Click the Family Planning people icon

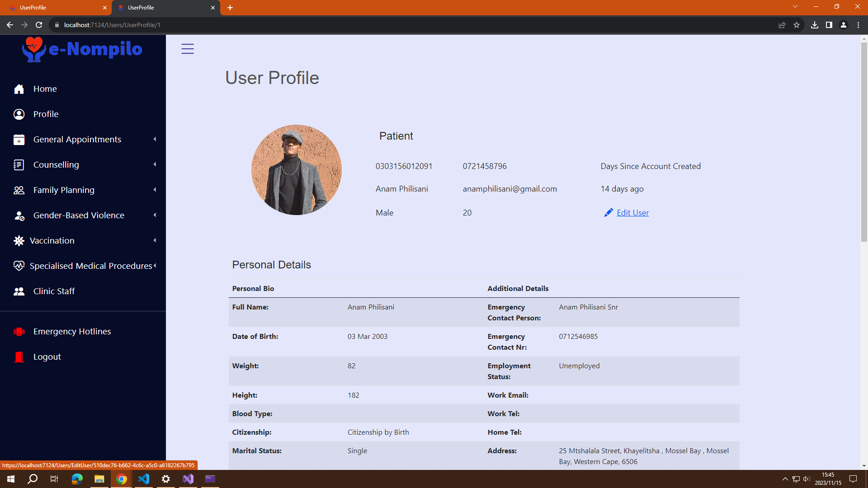pyautogui.click(x=19, y=190)
